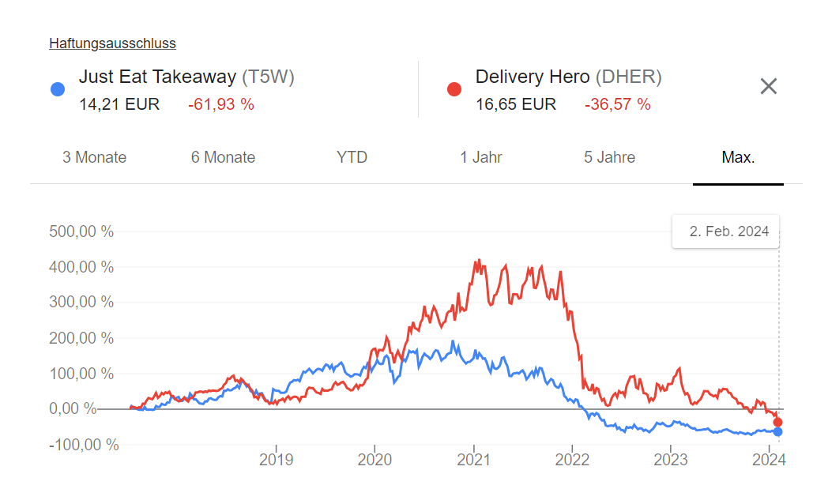The image size is (813, 504).
Task: Click the -61,93 % change figure
Action: pos(221,104)
